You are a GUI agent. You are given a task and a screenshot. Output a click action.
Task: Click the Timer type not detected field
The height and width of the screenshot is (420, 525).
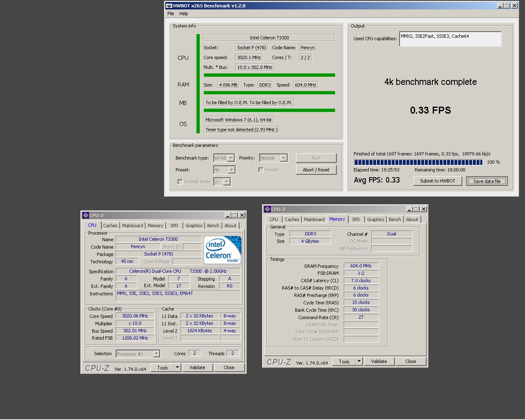[x=242, y=130]
